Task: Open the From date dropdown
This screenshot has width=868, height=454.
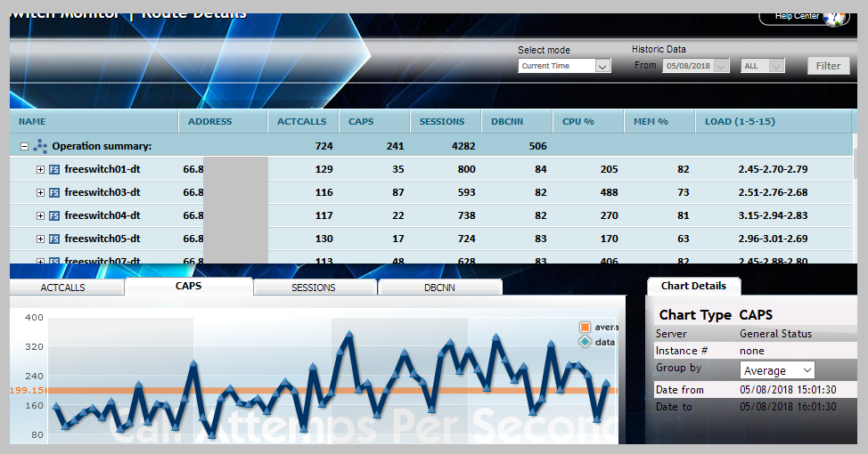Action: coord(696,66)
